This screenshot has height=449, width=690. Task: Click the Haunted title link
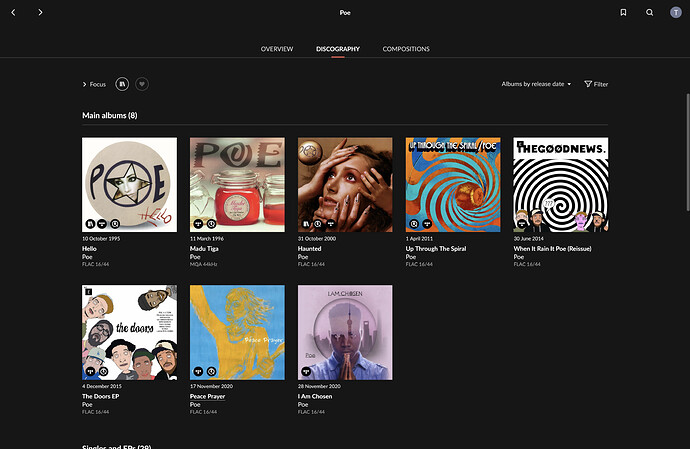(309, 248)
